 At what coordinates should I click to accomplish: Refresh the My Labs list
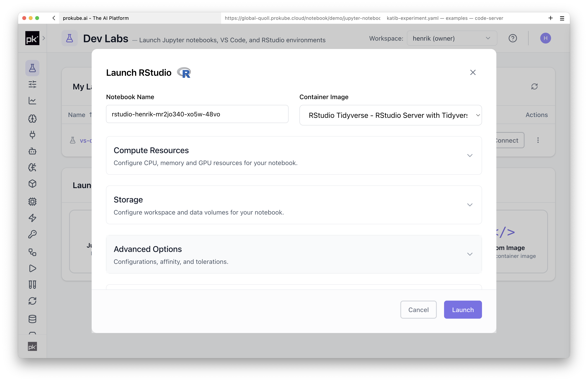point(534,87)
